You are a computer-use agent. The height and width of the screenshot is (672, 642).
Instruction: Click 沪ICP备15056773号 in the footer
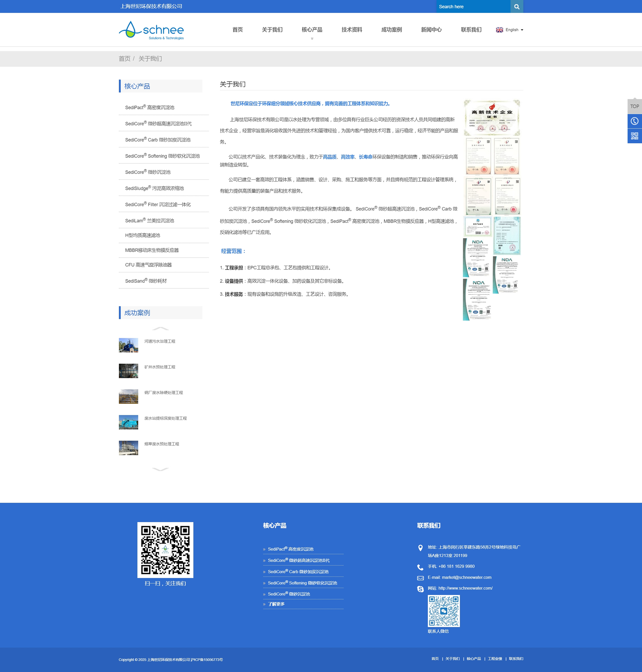(206, 660)
